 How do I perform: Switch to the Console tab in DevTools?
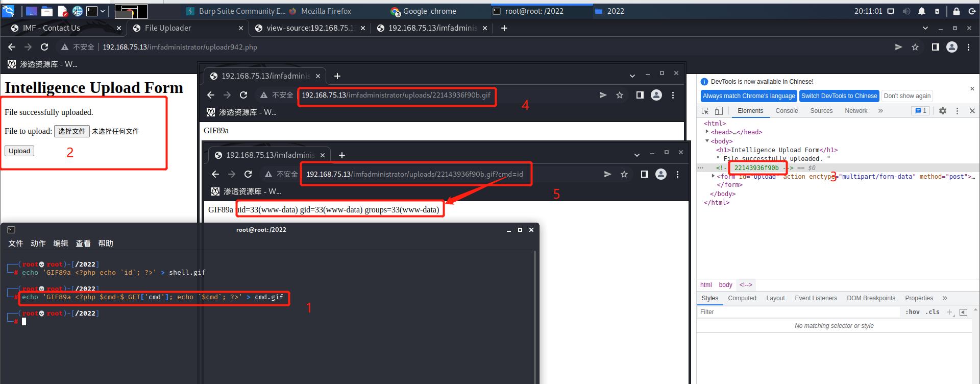click(787, 111)
